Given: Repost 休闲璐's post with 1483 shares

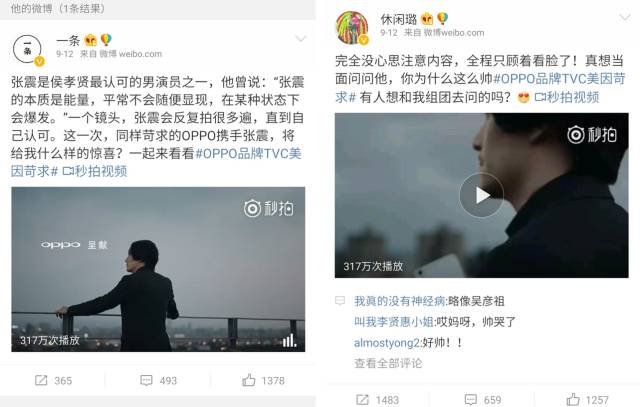Looking at the screenshot, I should (x=378, y=400).
